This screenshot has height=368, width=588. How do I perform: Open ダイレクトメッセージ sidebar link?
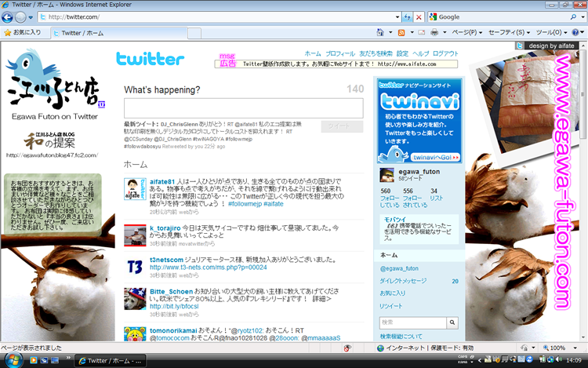point(403,281)
